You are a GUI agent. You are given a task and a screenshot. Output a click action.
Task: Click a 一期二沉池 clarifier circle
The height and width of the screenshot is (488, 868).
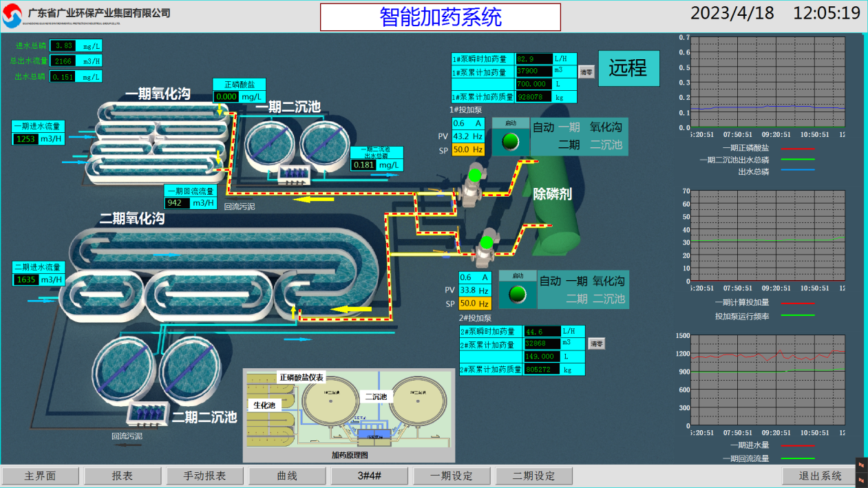click(x=270, y=145)
